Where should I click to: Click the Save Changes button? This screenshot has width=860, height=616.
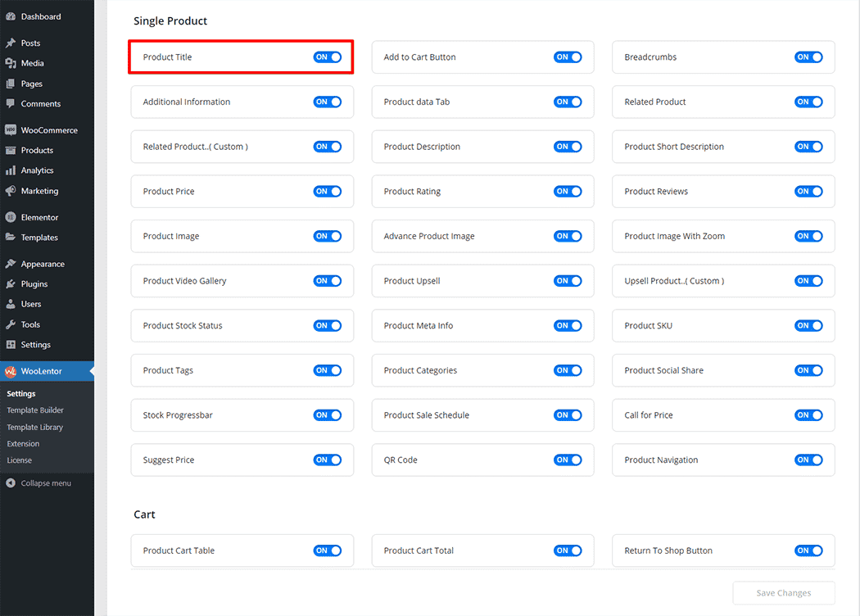point(783,593)
